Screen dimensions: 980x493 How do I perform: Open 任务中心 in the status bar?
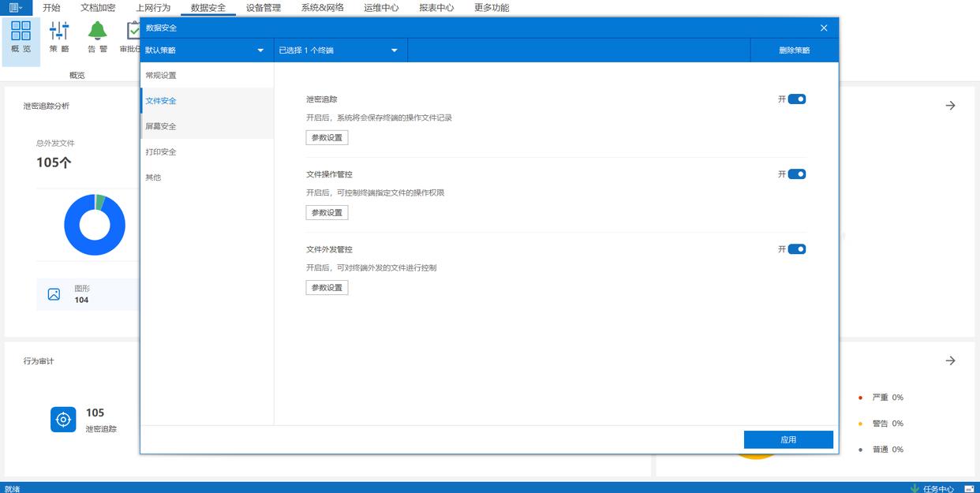tap(932, 488)
